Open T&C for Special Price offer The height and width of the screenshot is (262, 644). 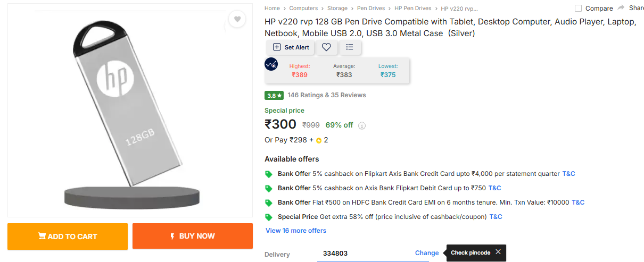(496, 217)
